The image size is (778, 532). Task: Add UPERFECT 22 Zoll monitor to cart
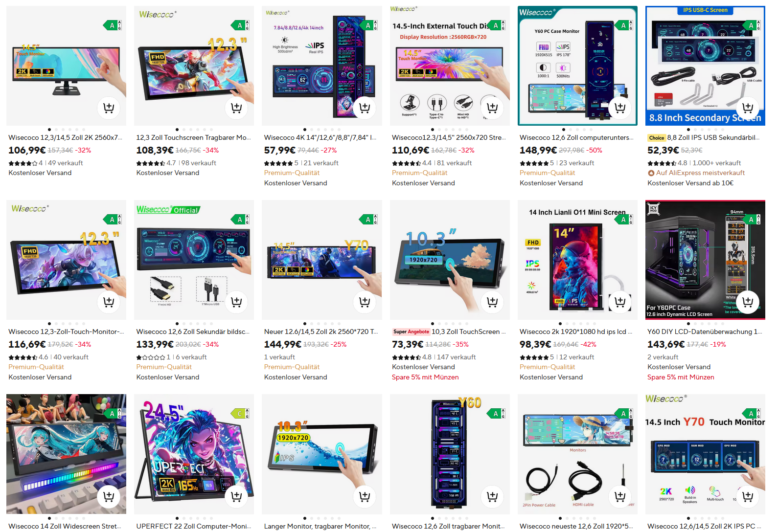pyautogui.click(x=236, y=496)
